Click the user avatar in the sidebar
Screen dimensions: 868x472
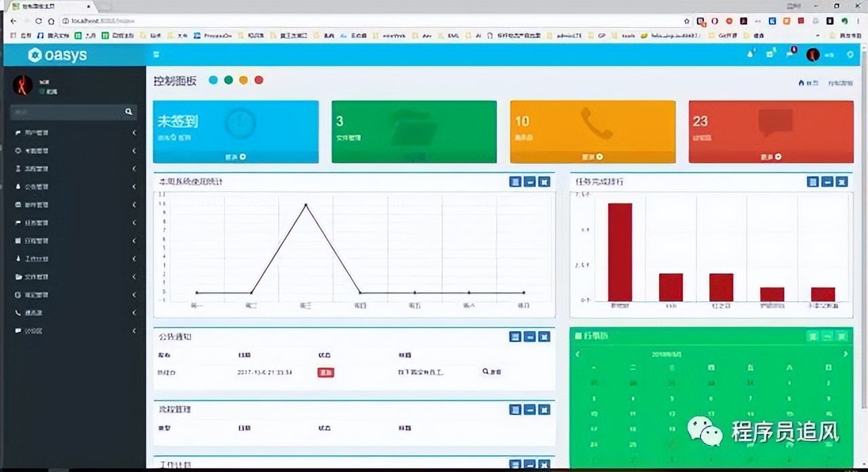coord(23,85)
